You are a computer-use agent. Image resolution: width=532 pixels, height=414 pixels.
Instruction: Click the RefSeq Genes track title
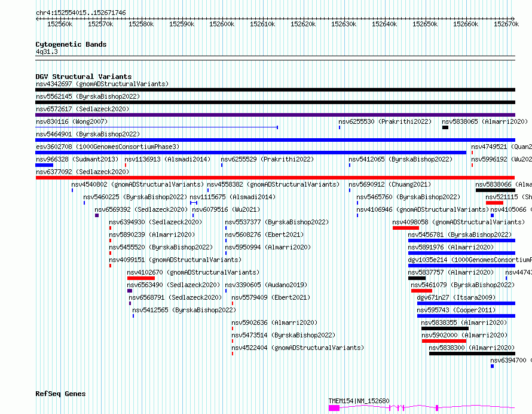click(60, 394)
